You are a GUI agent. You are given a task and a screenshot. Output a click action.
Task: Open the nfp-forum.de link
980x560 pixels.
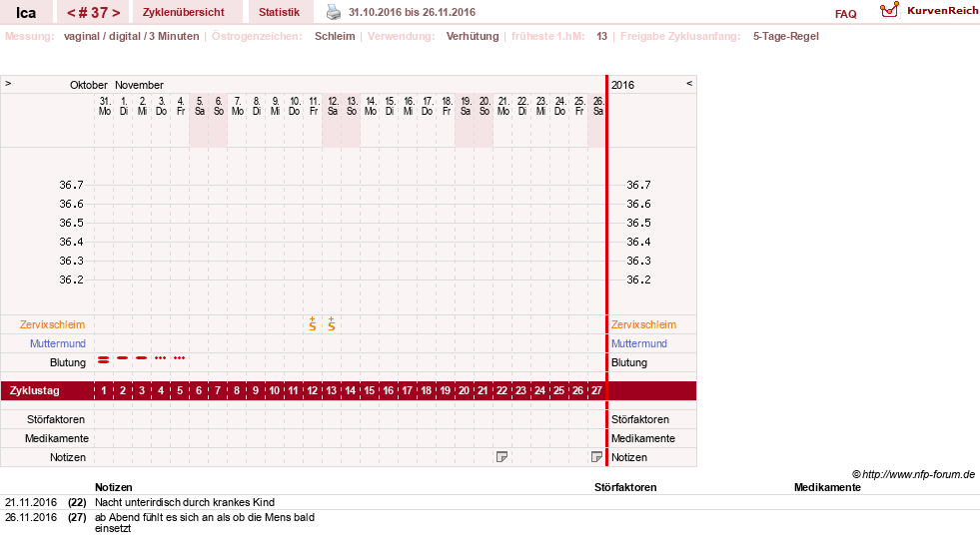click(913, 474)
